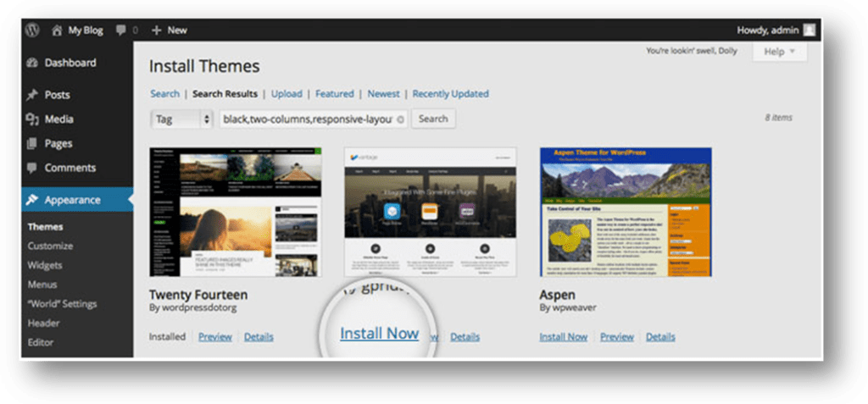
Task: Click New in the admin bar
Action: pos(177,30)
